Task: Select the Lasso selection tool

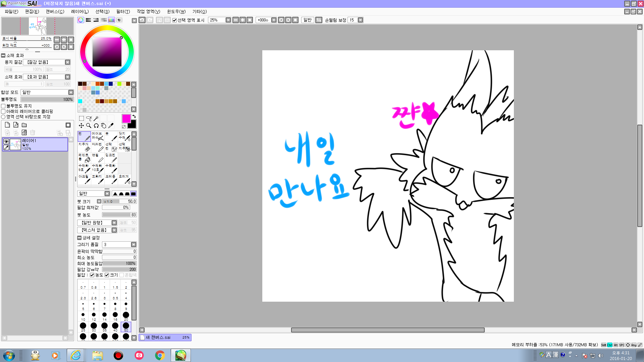Action: point(89,118)
